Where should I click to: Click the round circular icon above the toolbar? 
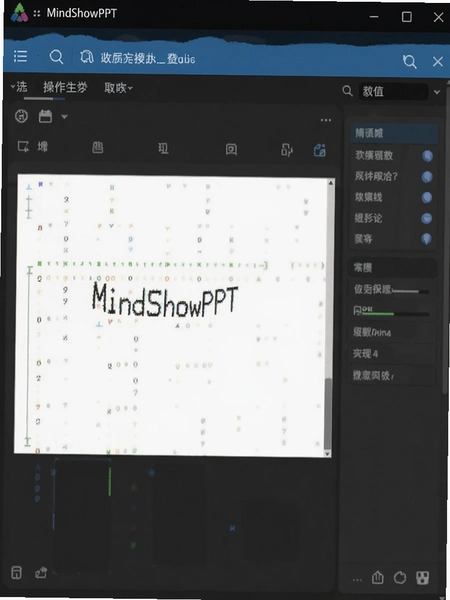[x=21, y=116]
